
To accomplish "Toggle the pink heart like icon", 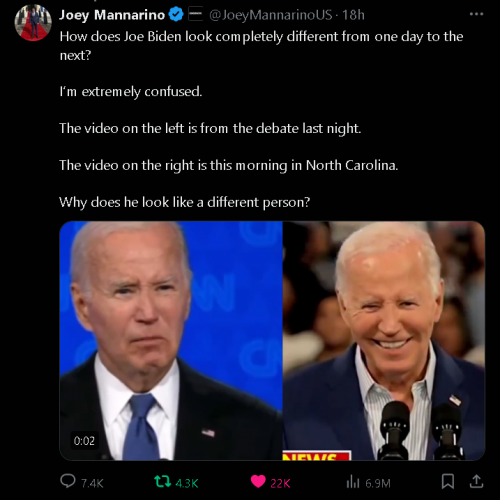I will coord(258,481).
